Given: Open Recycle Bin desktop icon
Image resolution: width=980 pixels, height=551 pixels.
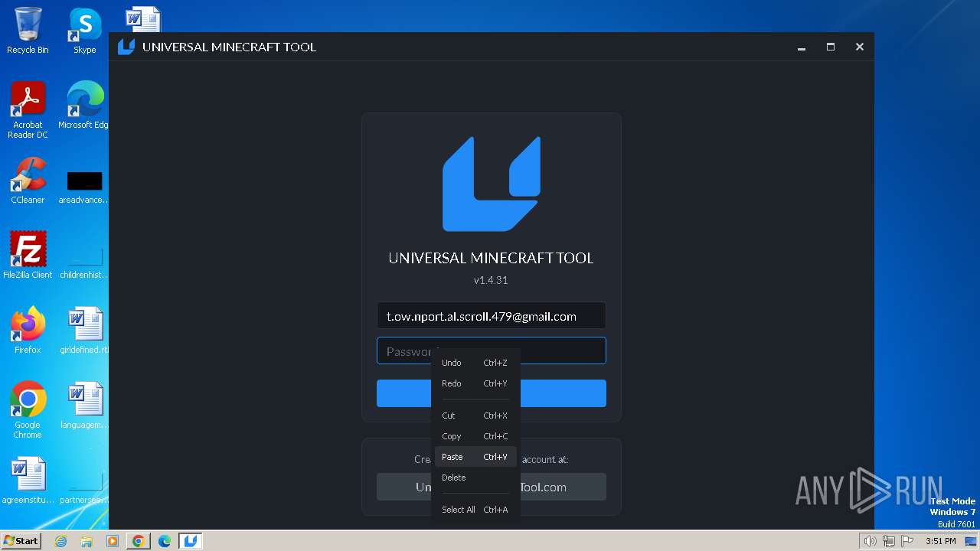Looking at the screenshot, I should coord(28,31).
